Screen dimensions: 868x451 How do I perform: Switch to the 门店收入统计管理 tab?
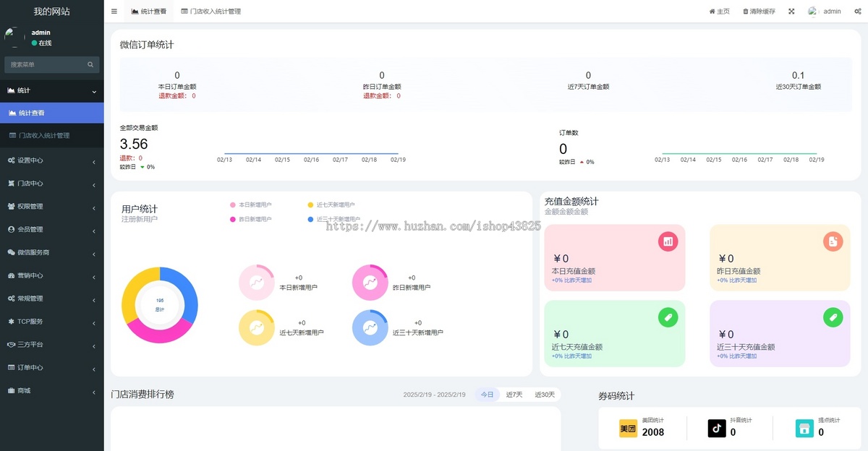[210, 12]
